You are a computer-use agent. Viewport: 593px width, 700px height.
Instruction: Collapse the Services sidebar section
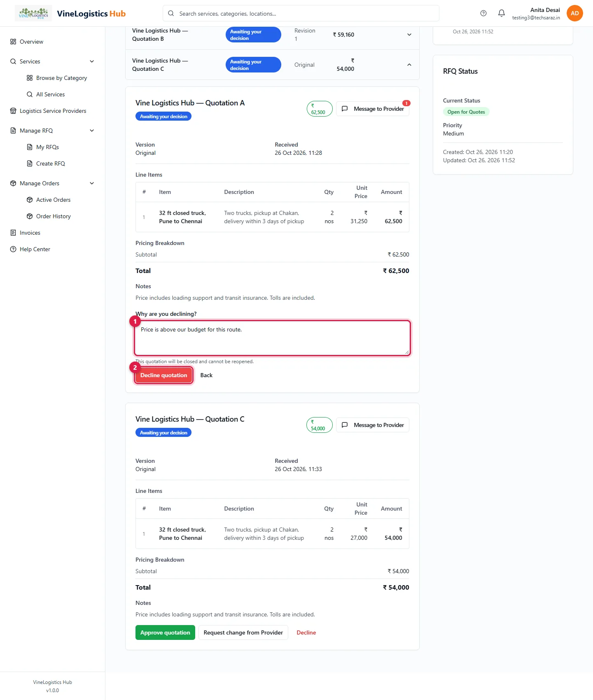92,61
